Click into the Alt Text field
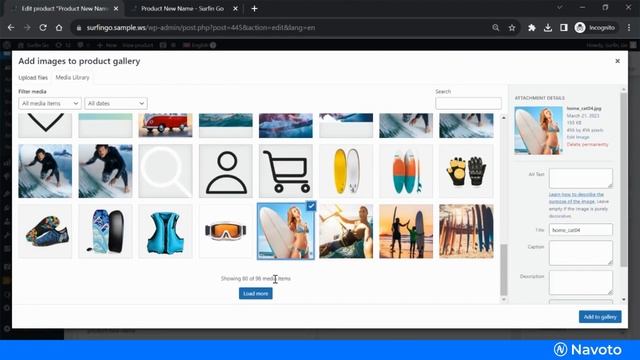Image resolution: width=640 pixels, height=360 pixels. pos(580,178)
